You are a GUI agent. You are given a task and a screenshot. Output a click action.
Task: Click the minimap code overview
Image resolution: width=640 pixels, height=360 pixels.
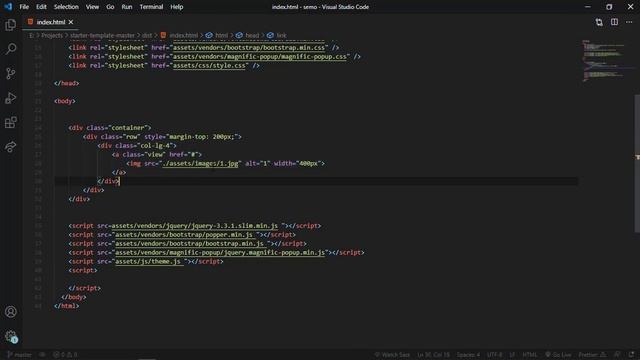tap(606, 61)
